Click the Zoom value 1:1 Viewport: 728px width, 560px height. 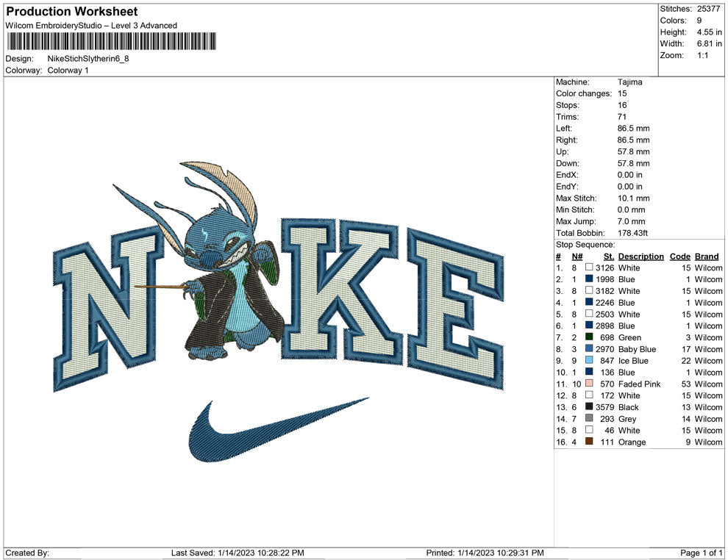tap(702, 55)
